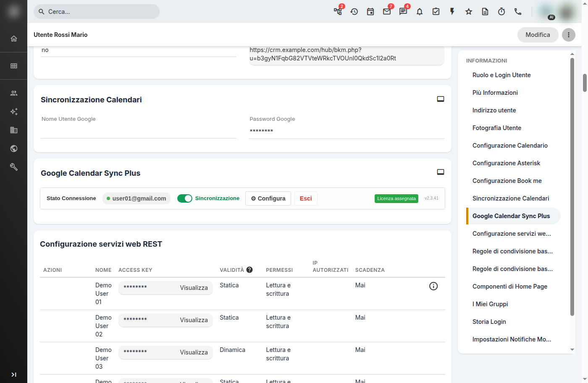Click the user01@gmail.com connection badge
Viewport: 588px width, 383px height.
[136, 198]
